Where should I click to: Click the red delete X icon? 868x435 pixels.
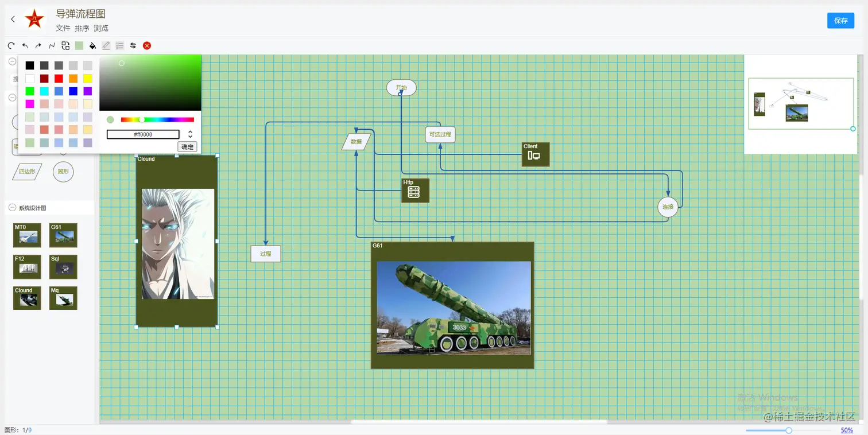[x=147, y=45]
